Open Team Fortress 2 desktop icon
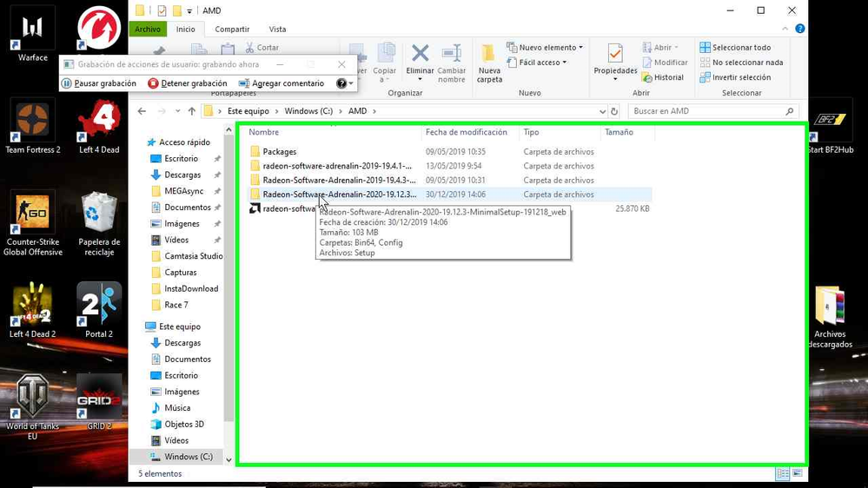 coord(33,128)
